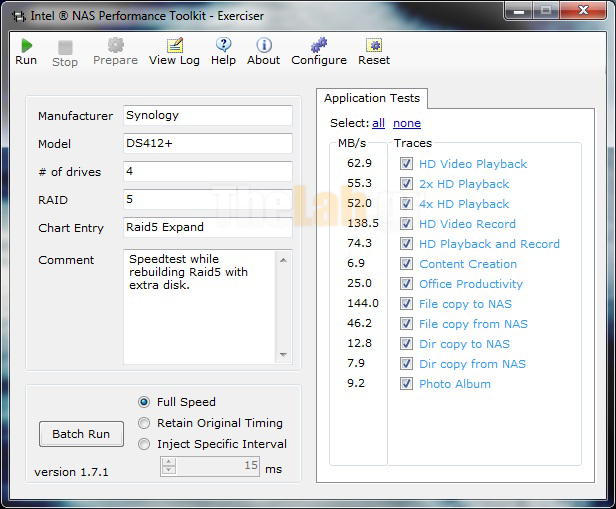
Task: Click the number of drives field
Action: click(208, 171)
